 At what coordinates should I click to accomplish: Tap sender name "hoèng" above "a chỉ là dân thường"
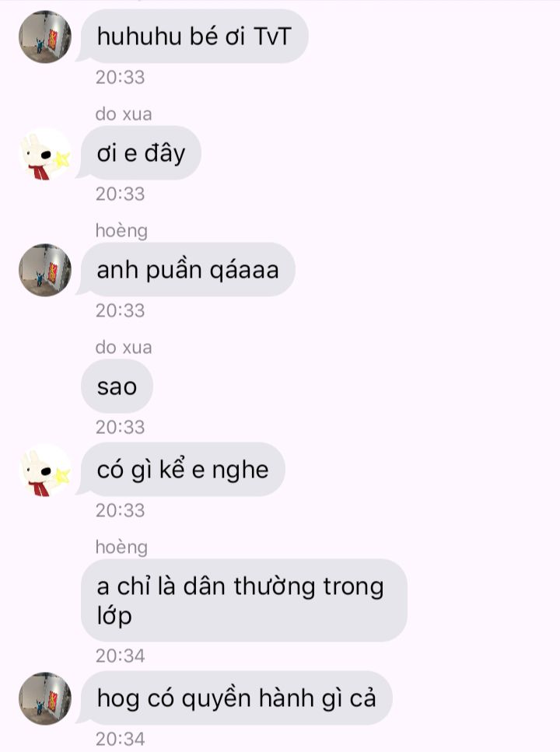coord(121,547)
